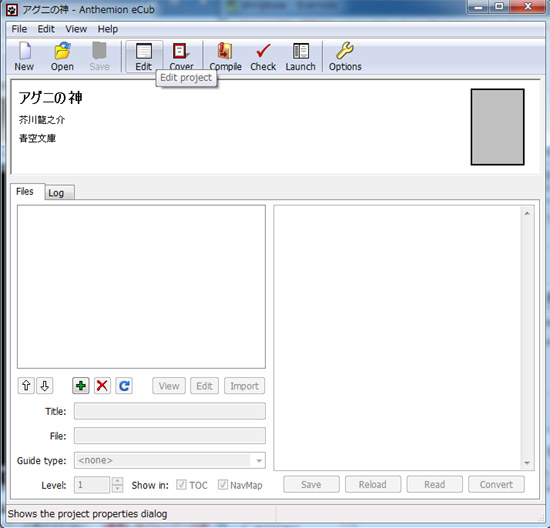The width and height of the screenshot is (550, 528).
Task: Click the gray cover thumbnail placeholder
Action: 497,127
